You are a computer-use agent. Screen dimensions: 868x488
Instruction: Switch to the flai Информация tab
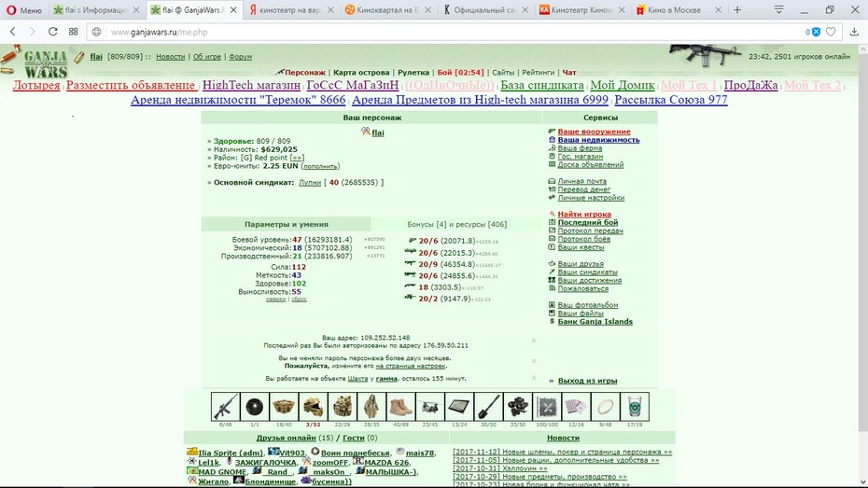tap(97, 10)
